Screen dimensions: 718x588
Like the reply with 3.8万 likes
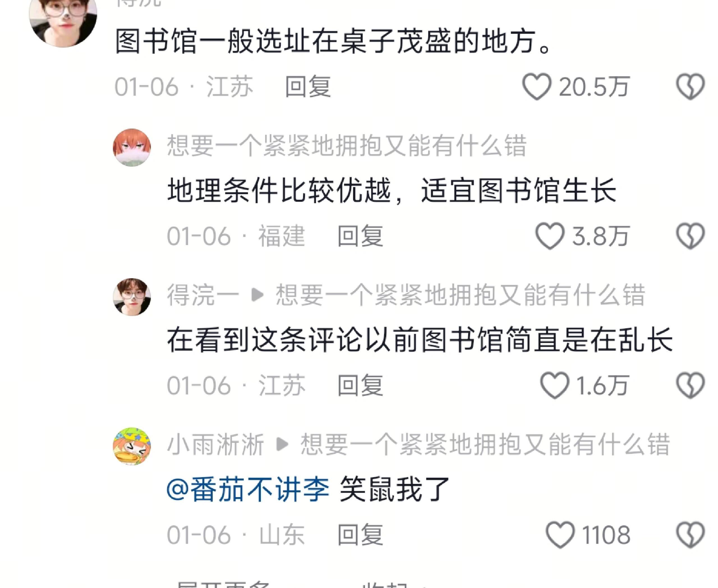[x=550, y=236]
